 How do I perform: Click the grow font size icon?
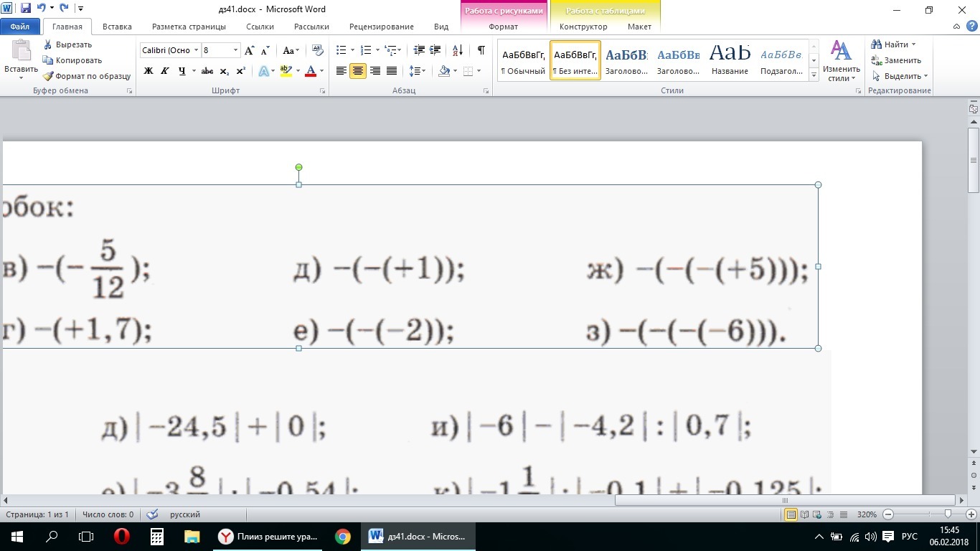[249, 50]
